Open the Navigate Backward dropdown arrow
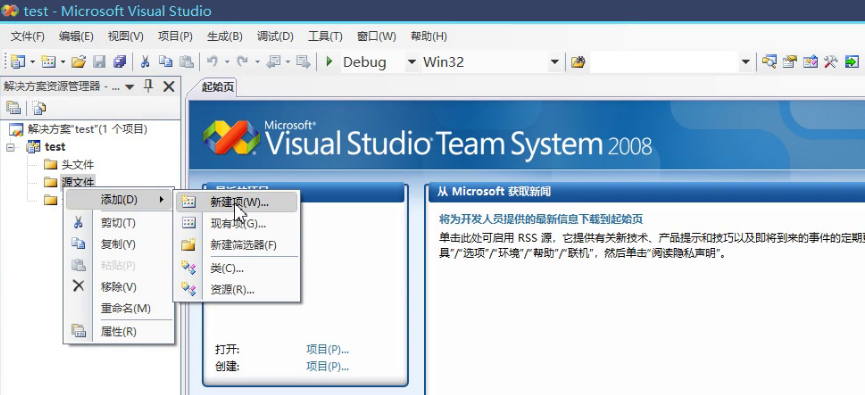This screenshot has width=865, height=395. pyautogui.click(x=288, y=62)
